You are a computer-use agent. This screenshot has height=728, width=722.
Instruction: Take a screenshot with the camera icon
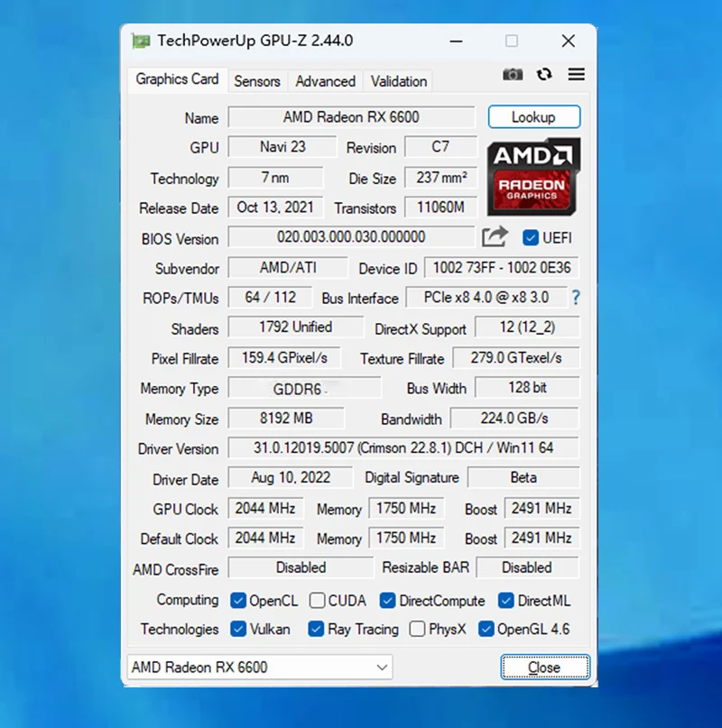coord(513,74)
